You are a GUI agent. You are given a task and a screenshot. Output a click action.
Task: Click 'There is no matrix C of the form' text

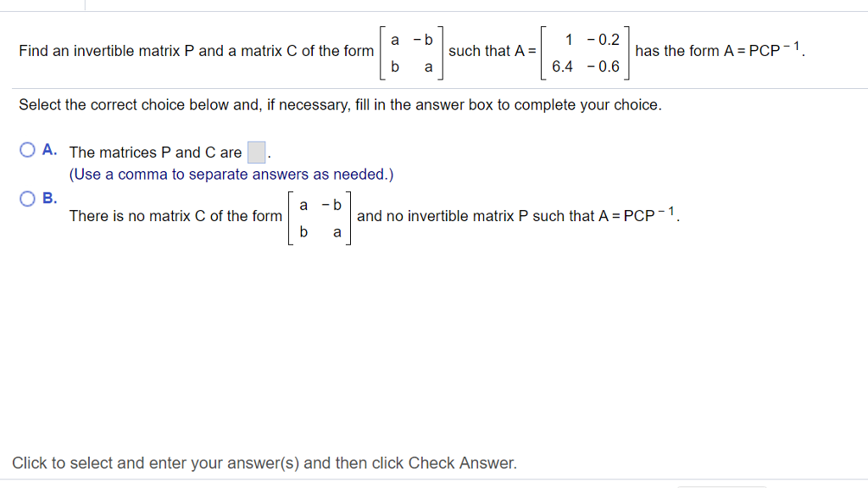point(175,216)
